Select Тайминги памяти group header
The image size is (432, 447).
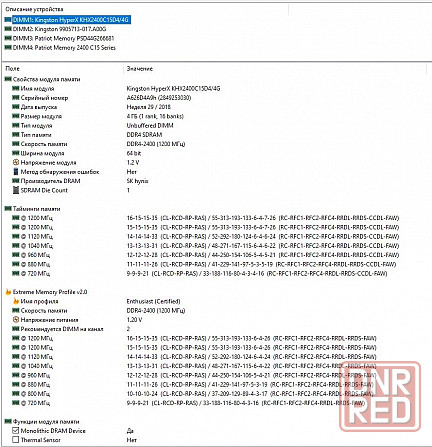[36, 209]
